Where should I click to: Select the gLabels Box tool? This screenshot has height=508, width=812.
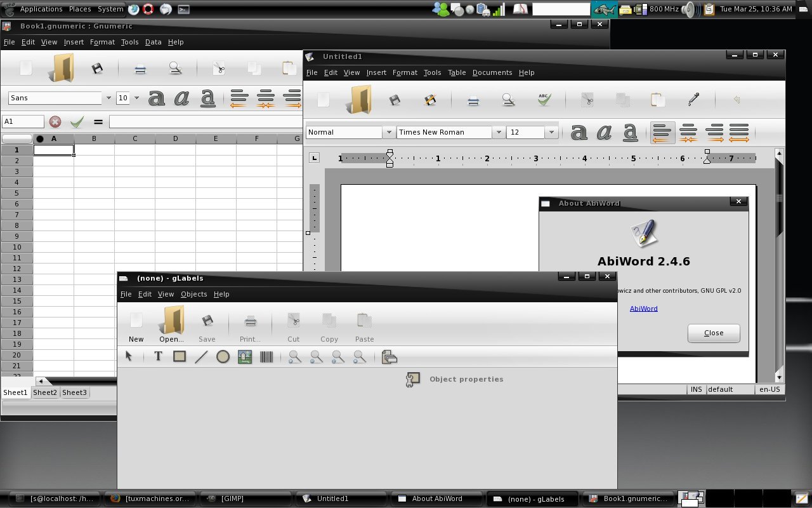180,357
